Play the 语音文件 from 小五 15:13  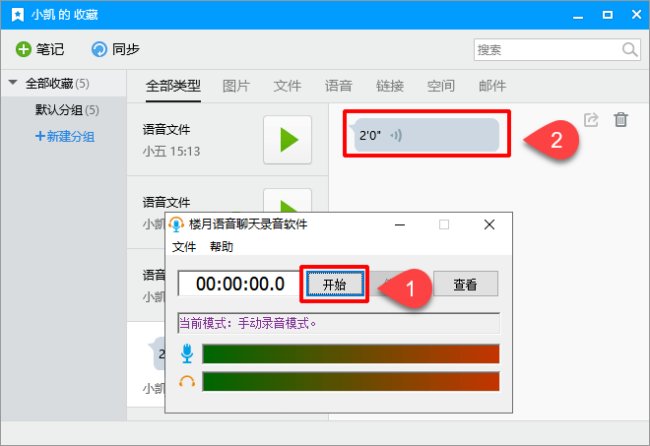tap(287, 140)
